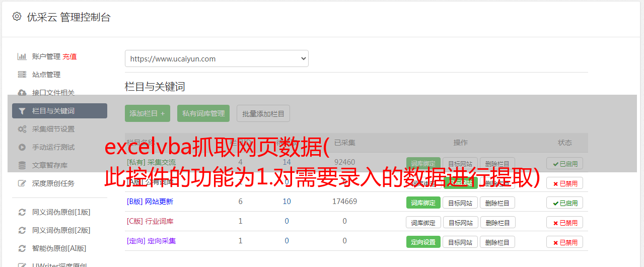This screenshot has height=267, width=644.
Task: Click the refresh icon beside 智能伪原创[AI版]
Action: pyautogui.click(x=22, y=248)
